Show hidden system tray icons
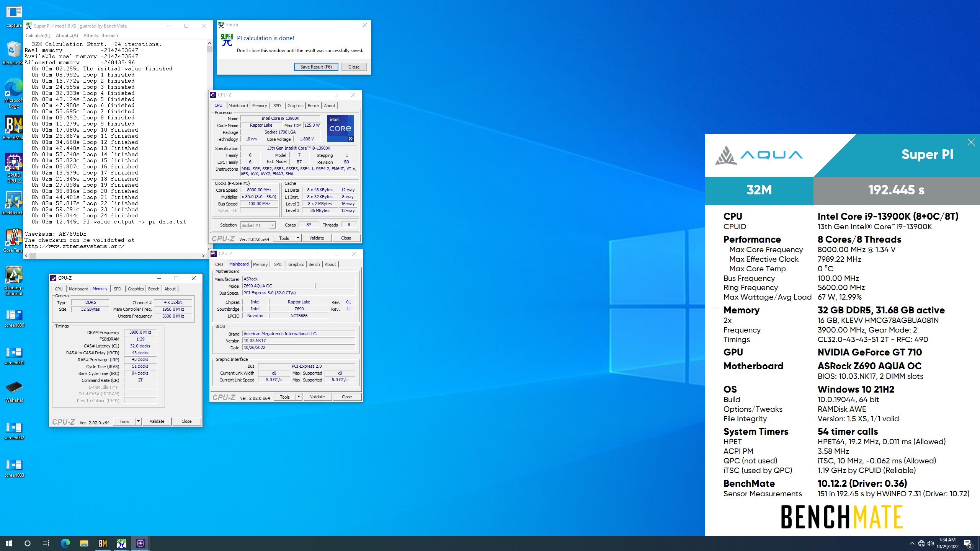 (x=912, y=543)
